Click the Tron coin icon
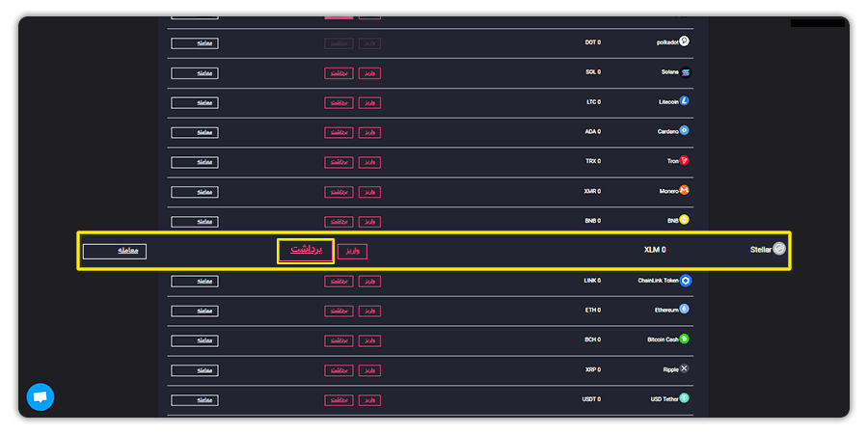The image size is (868, 434). point(684,160)
